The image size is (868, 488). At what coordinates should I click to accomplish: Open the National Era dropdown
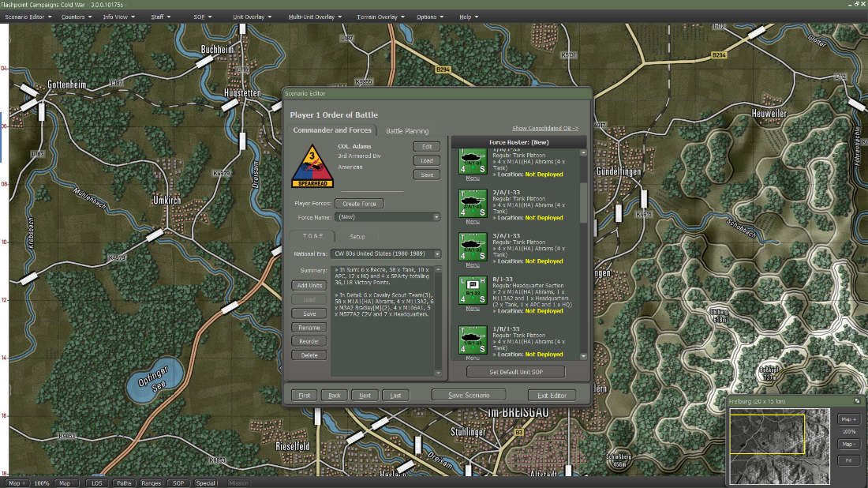tap(386, 253)
